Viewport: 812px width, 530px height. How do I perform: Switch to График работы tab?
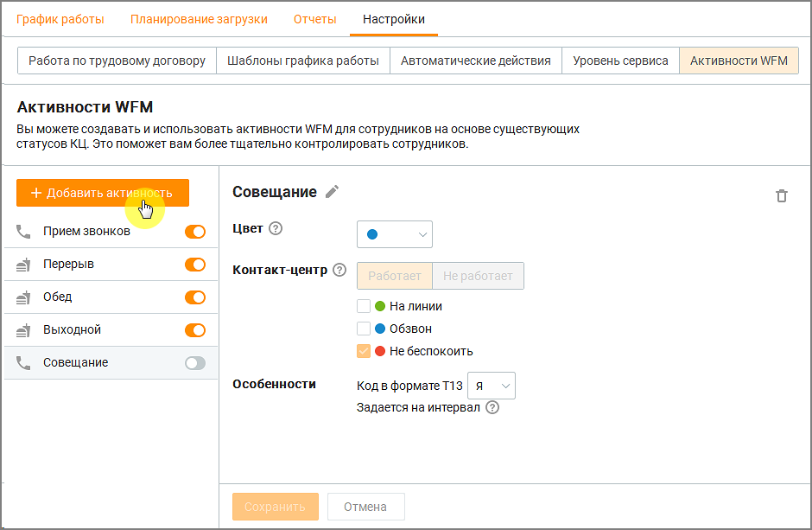pos(60,19)
